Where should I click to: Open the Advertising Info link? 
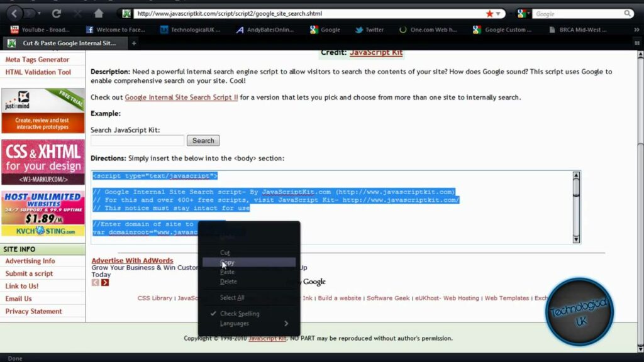[x=30, y=261]
